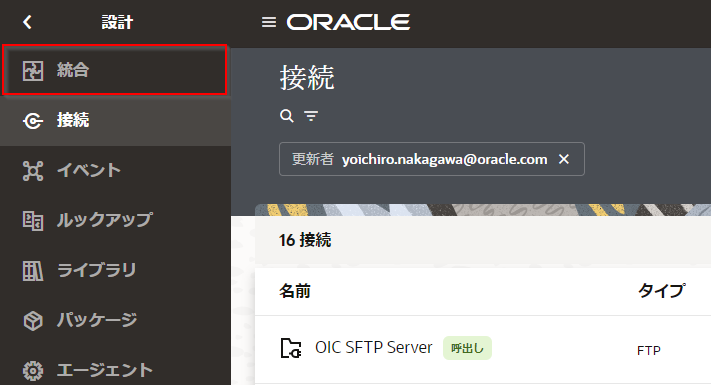The image size is (711, 385).
Task: Click the 設計 panel title
Action: (x=117, y=22)
